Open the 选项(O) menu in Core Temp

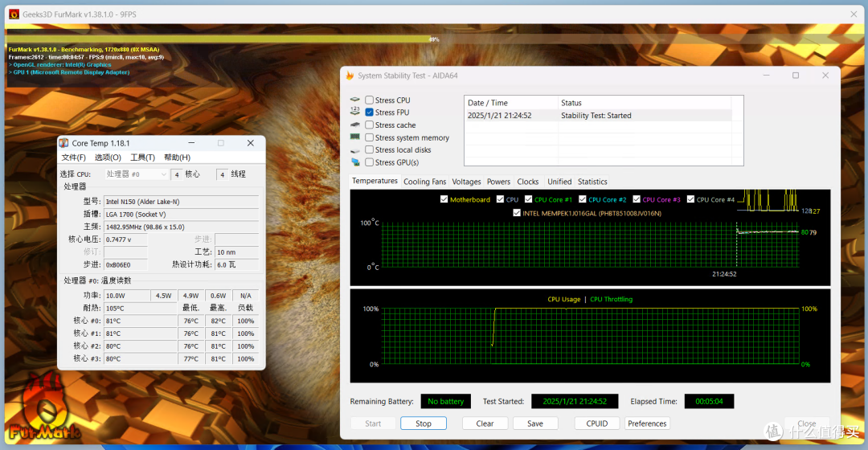[108, 157]
